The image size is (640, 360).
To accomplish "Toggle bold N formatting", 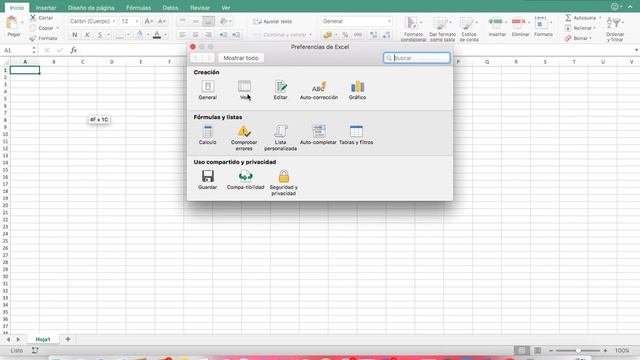I will tap(75, 35).
